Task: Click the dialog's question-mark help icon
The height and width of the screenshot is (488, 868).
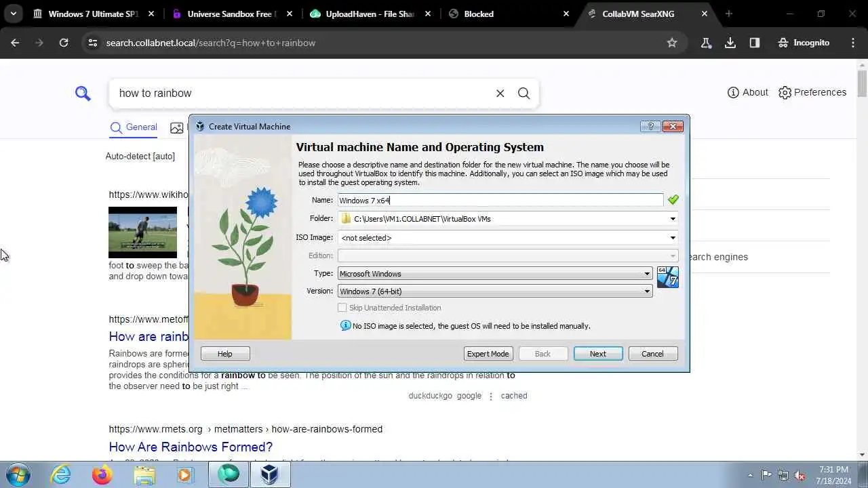Action: tap(650, 126)
